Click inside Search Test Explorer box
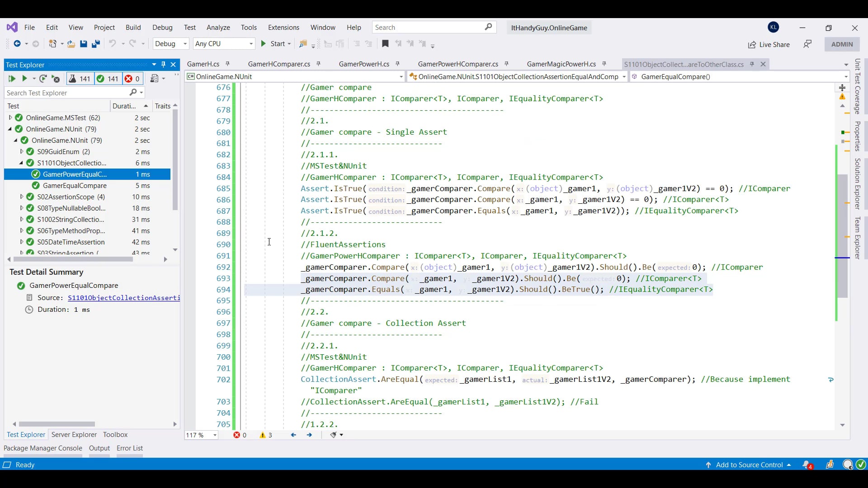 (x=68, y=93)
